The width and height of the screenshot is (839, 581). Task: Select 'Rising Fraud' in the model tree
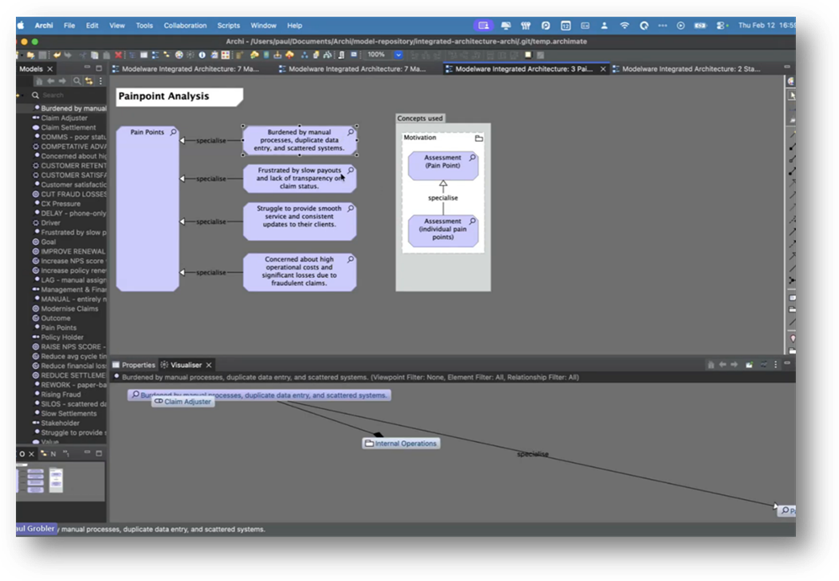pyautogui.click(x=61, y=394)
